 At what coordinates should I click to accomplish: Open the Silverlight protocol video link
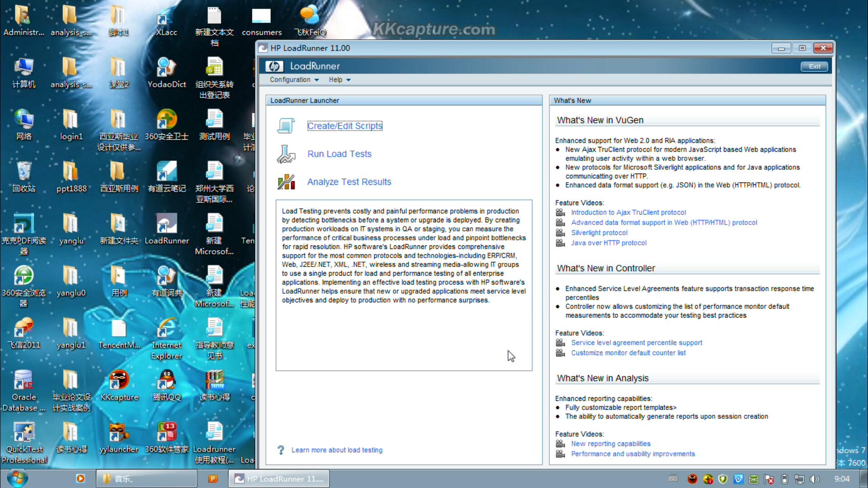click(599, 233)
